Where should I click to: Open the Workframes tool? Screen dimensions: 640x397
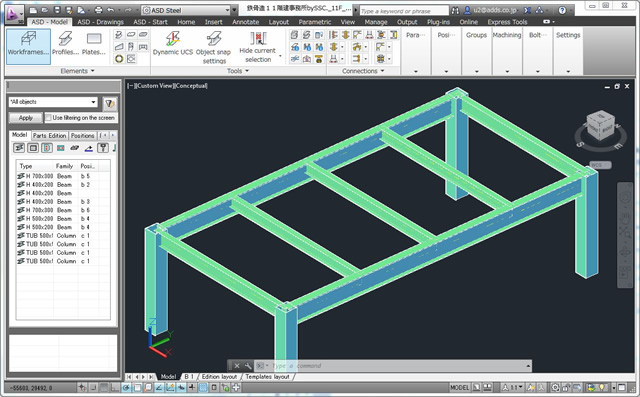pyautogui.click(x=28, y=46)
